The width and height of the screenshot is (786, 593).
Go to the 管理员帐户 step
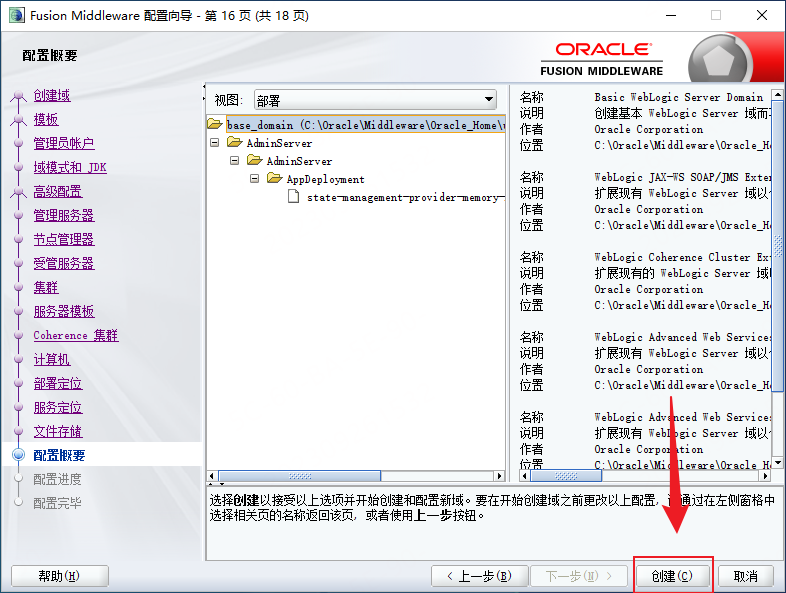(x=64, y=143)
